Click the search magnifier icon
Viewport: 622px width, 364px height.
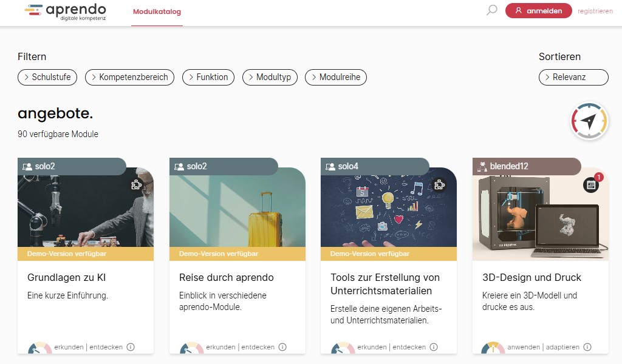pyautogui.click(x=491, y=10)
